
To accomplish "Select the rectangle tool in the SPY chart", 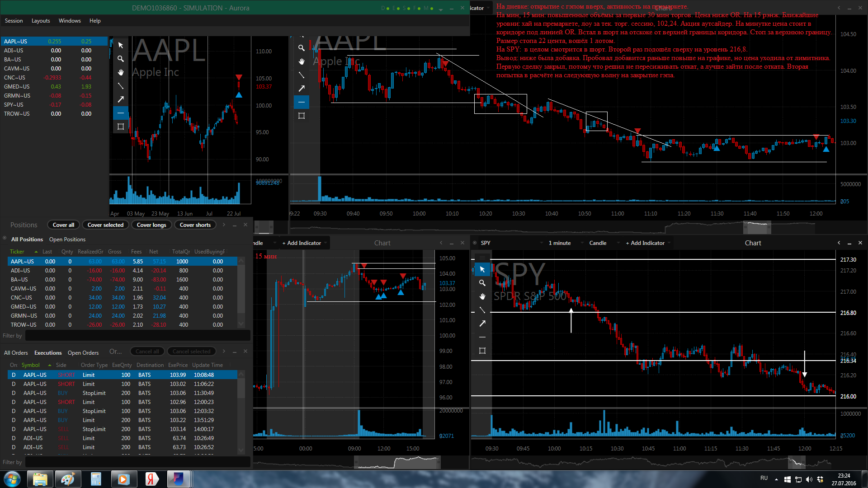I will 482,351.
